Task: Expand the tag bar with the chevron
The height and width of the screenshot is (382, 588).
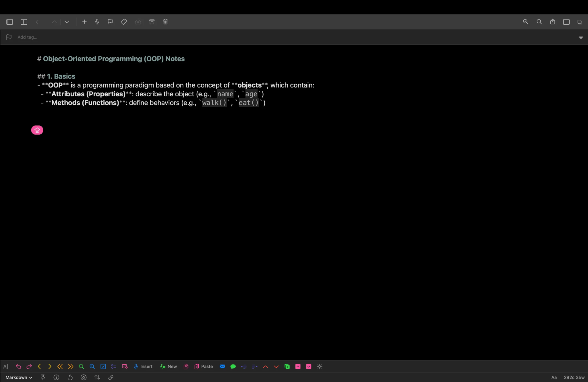Action: pos(581,37)
